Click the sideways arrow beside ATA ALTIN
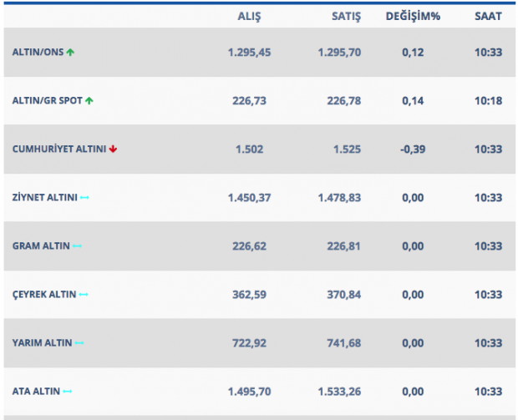Viewport: 518px width, 420px height. click(68, 391)
